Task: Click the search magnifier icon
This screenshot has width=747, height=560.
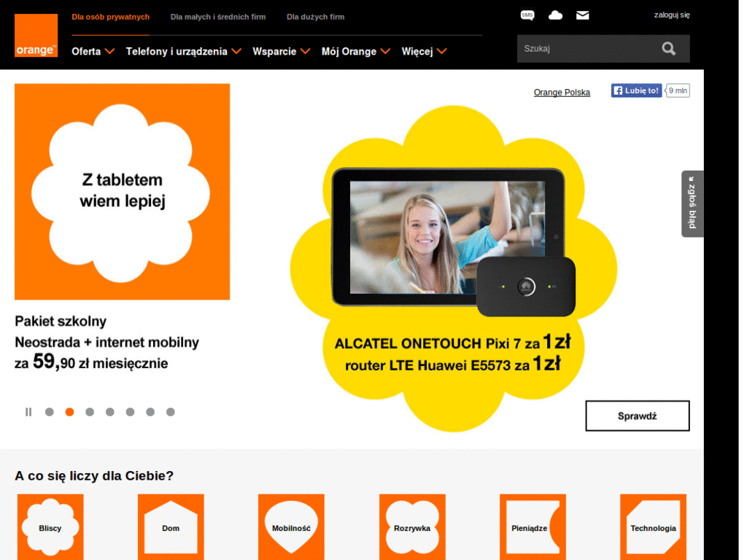Action: (668, 48)
